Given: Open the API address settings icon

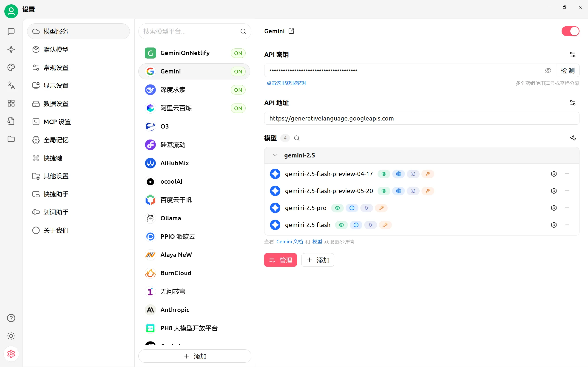Looking at the screenshot, I should coord(572,103).
